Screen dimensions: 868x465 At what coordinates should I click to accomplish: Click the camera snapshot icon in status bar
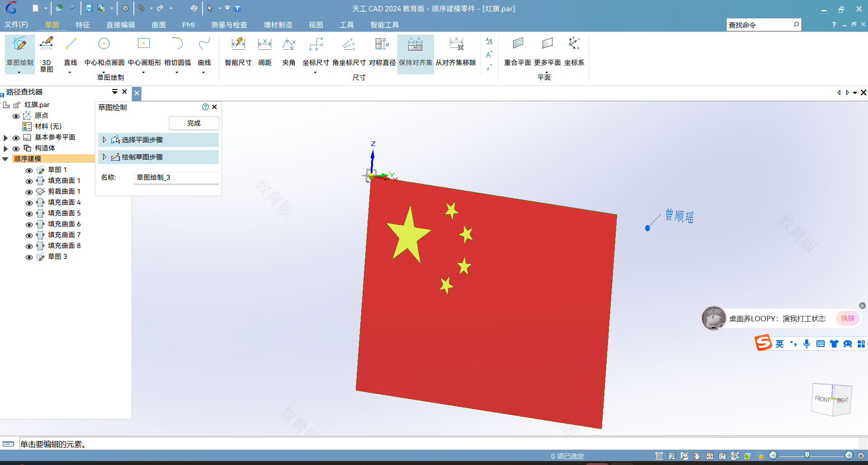click(x=659, y=456)
